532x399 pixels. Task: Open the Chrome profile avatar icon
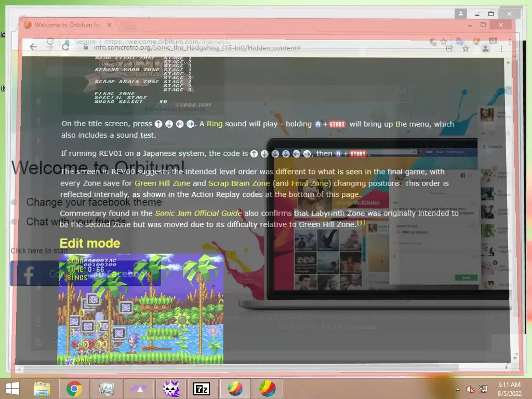pos(486,48)
